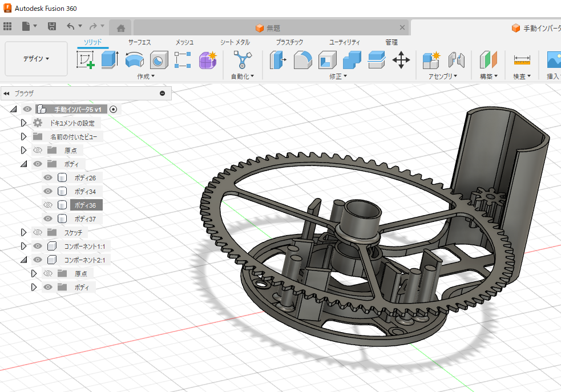This screenshot has width=561, height=392.
Task: Switch to the サーフェス tab
Action: 139,42
